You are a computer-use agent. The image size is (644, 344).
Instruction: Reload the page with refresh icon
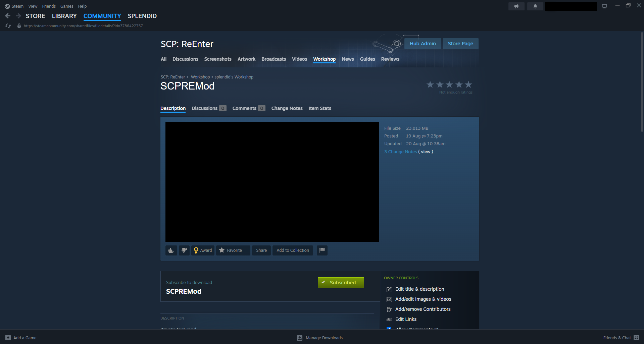8,26
